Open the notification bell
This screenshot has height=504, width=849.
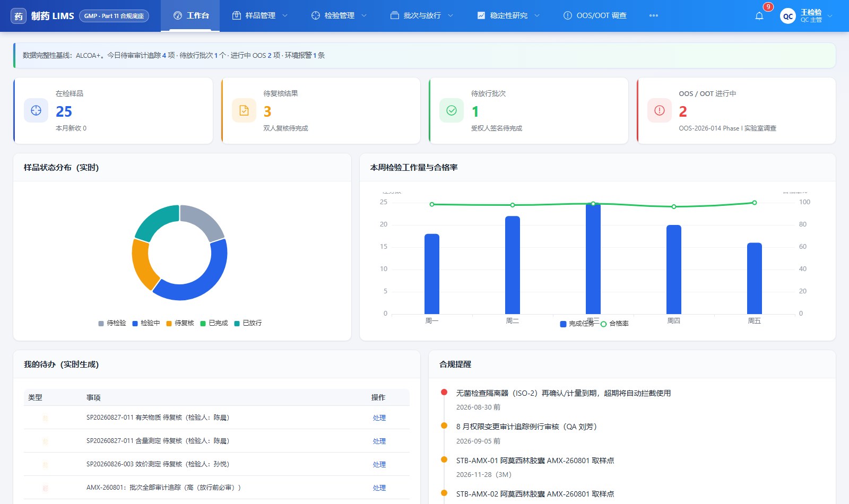pos(759,16)
